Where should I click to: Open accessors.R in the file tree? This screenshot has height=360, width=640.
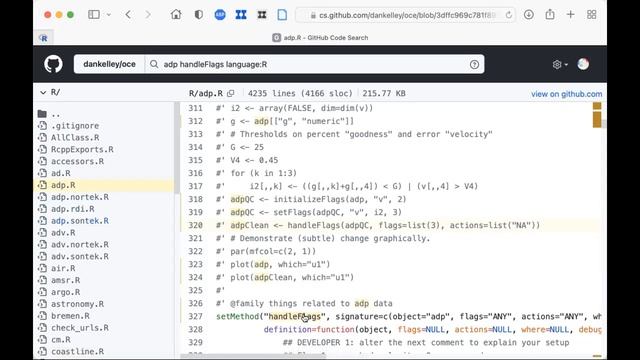pyautogui.click(x=77, y=161)
